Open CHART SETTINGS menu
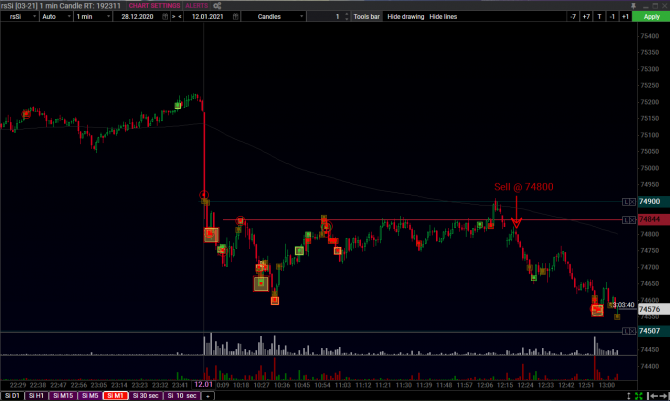This screenshot has width=670, height=401. 154,6
